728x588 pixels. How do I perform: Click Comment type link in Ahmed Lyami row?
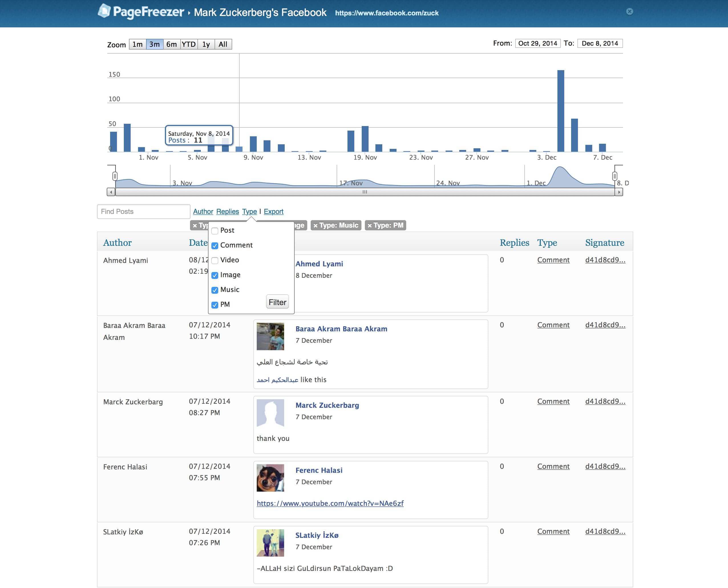tap(553, 260)
